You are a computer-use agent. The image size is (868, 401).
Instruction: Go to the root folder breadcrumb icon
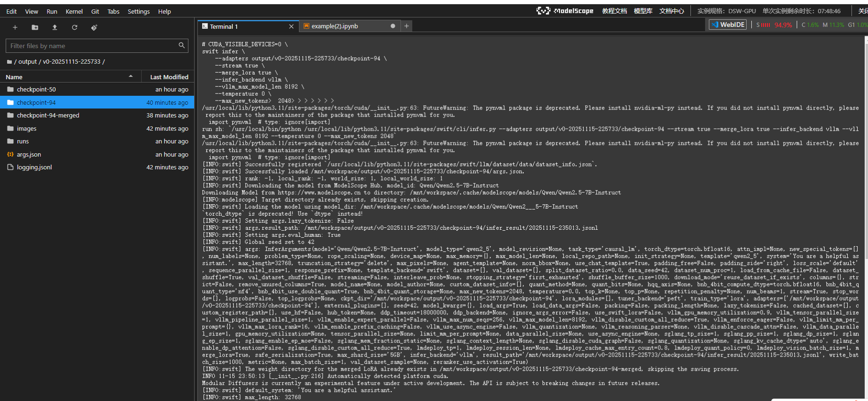(x=9, y=62)
